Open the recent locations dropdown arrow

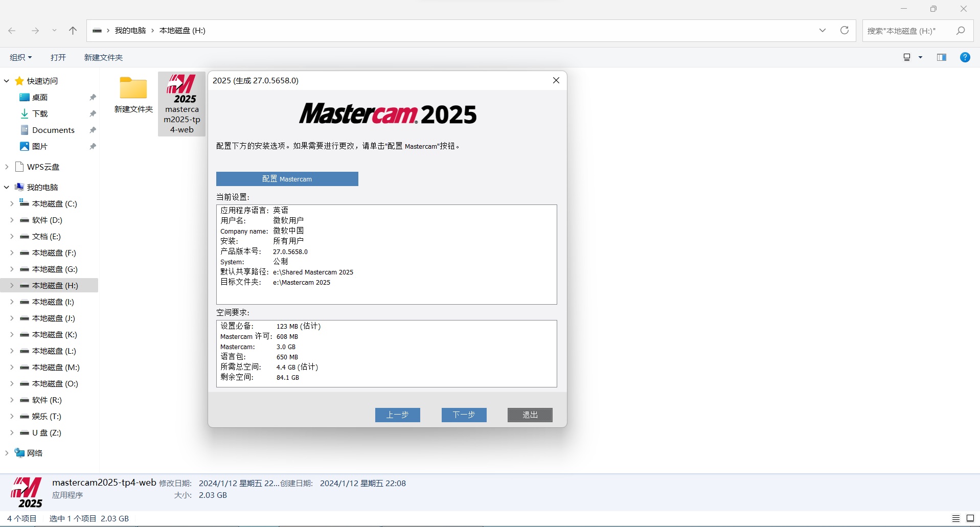click(54, 31)
